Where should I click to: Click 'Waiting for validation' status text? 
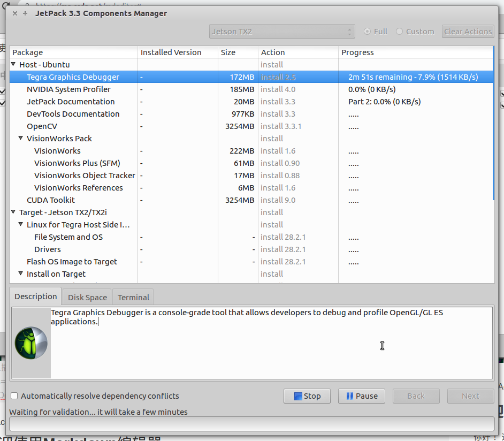98,412
